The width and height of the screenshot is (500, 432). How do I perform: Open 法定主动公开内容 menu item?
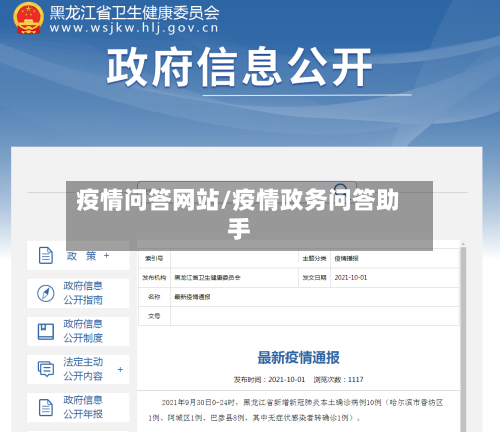(x=78, y=369)
